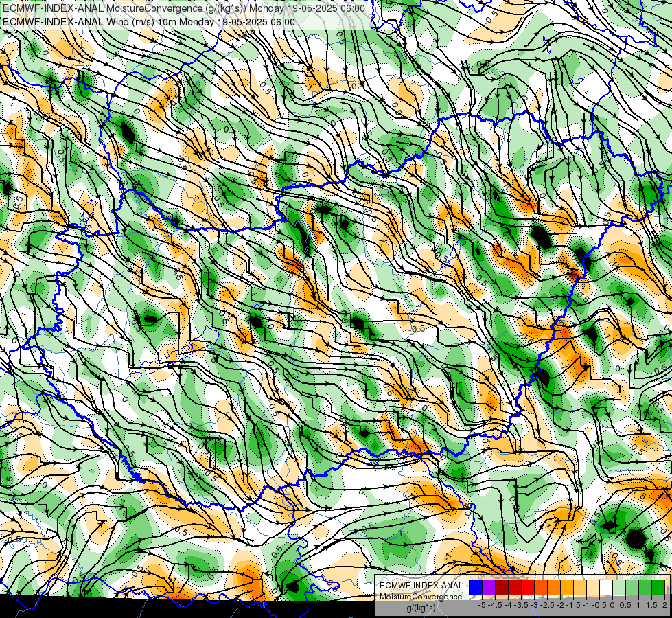Click the palest green legend swatch
Screen dimensions: 672x618
[x=619, y=587]
